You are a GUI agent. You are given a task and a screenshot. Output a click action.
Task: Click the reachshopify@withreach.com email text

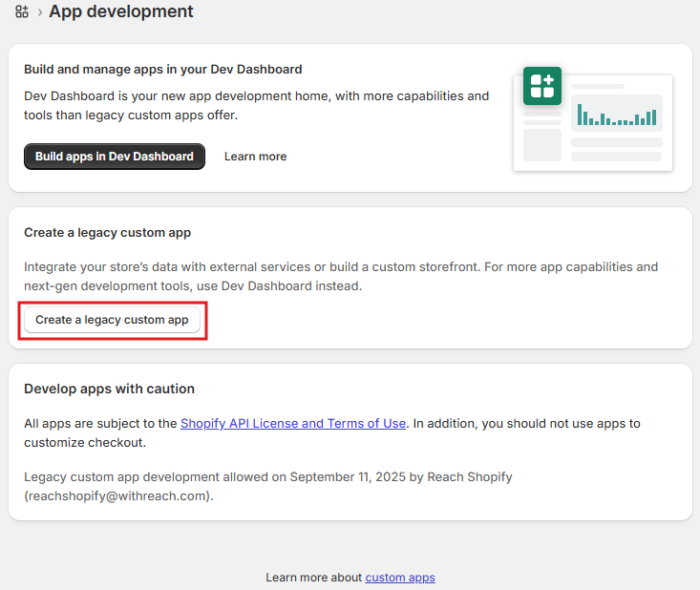coord(118,495)
